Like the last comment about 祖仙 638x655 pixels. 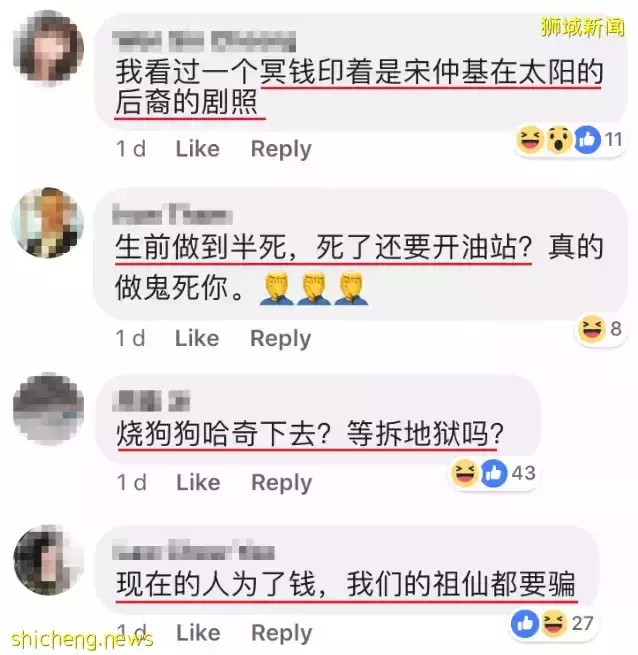[x=198, y=632]
